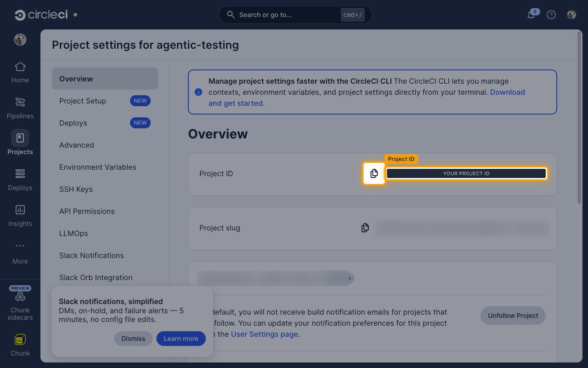Open LLMOps settings
This screenshot has width=588, height=368.
click(x=105, y=233)
